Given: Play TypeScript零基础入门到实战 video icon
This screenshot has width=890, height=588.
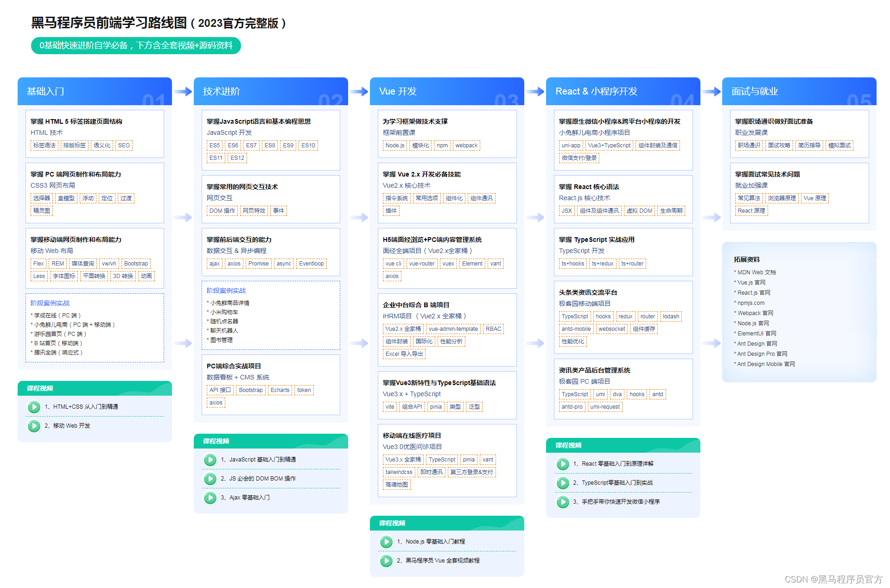Looking at the screenshot, I should coord(563,483).
